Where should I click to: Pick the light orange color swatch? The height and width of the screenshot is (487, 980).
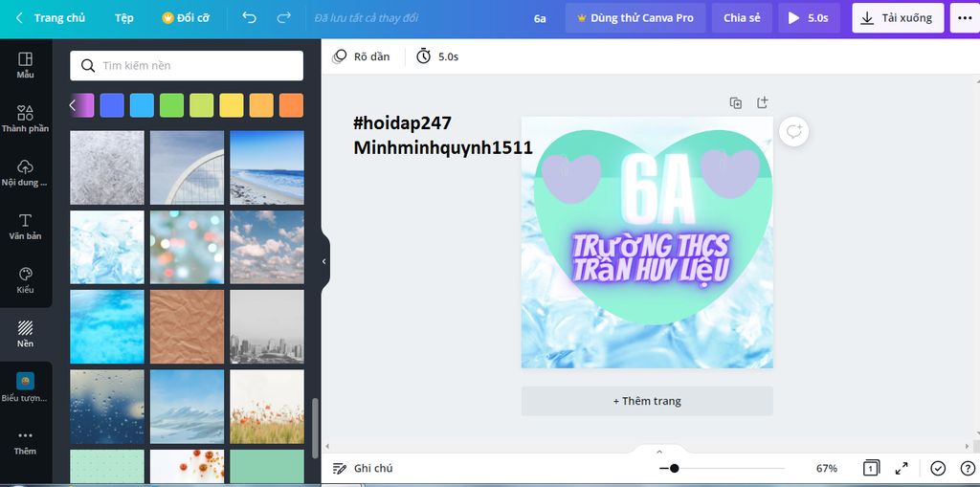click(x=261, y=105)
